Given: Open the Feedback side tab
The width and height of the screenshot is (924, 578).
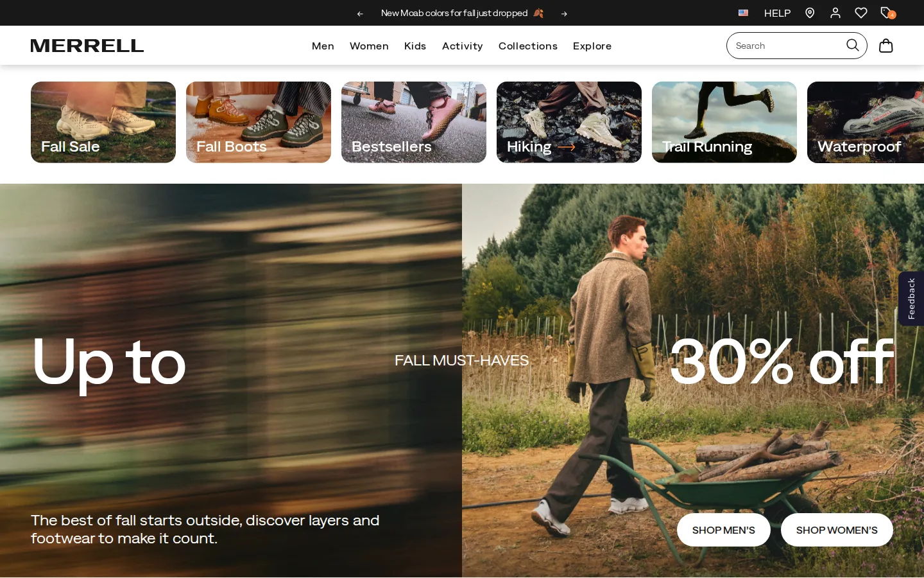Looking at the screenshot, I should (x=911, y=299).
